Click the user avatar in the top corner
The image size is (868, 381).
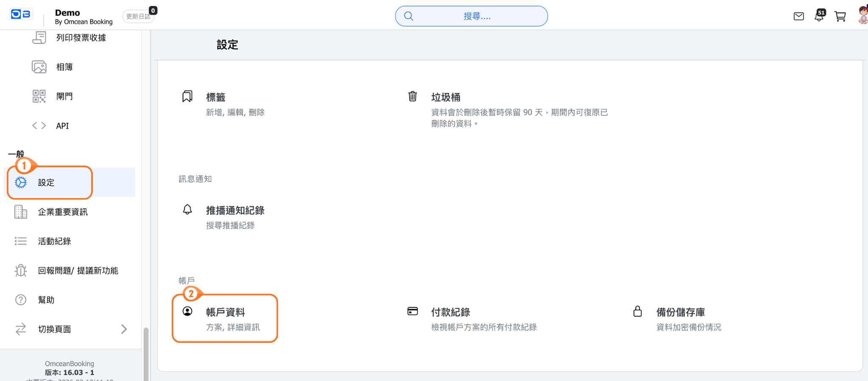(862, 15)
